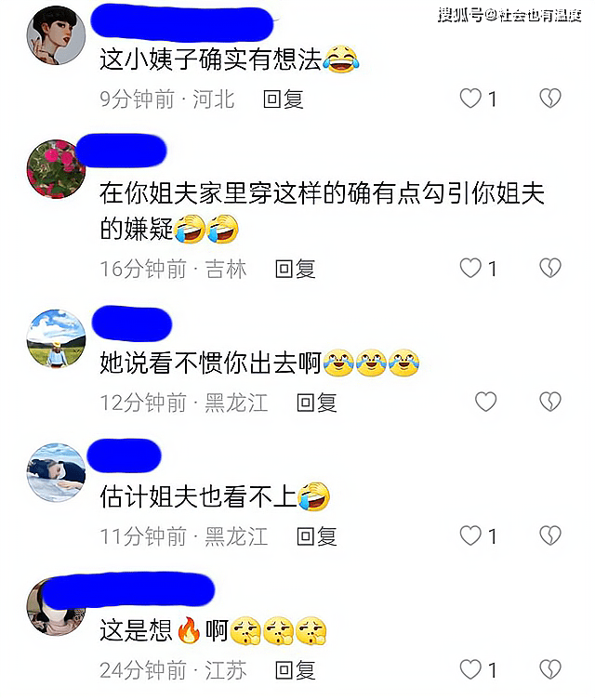Open profile with pink flowers avatar
595x700 pixels.
(x=56, y=169)
